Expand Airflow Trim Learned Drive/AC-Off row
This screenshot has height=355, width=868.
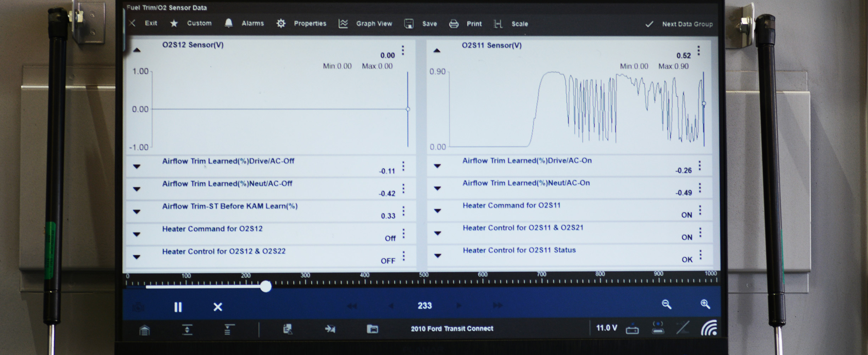(x=137, y=166)
